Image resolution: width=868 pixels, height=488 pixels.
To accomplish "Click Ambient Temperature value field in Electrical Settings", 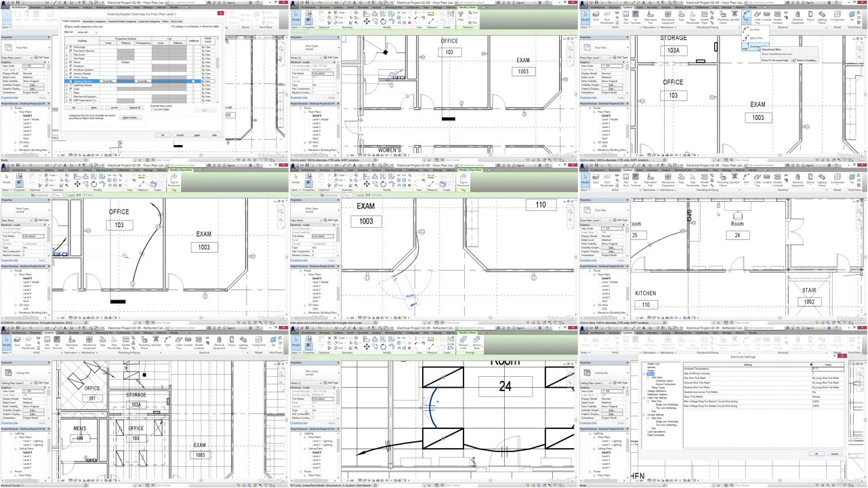I will coord(828,369).
